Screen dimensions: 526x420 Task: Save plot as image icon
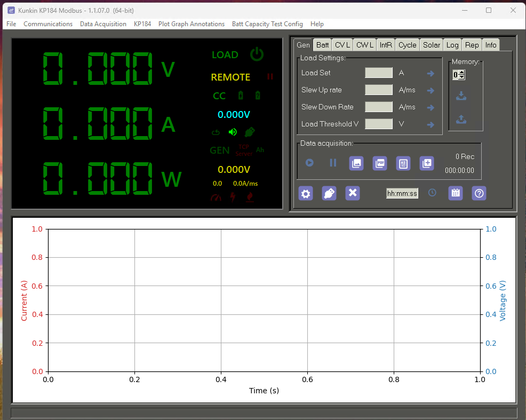pyautogui.click(x=356, y=163)
